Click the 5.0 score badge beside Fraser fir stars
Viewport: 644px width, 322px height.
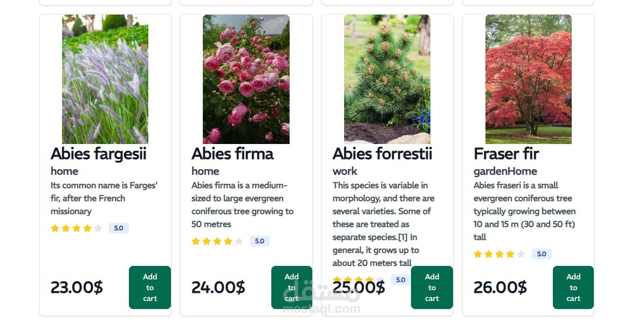pyautogui.click(x=542, y=254)
